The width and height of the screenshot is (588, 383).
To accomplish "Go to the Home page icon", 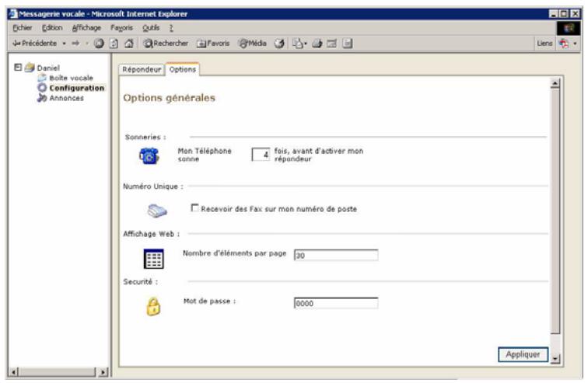I will pyautogui.click(x=128, y=44).
